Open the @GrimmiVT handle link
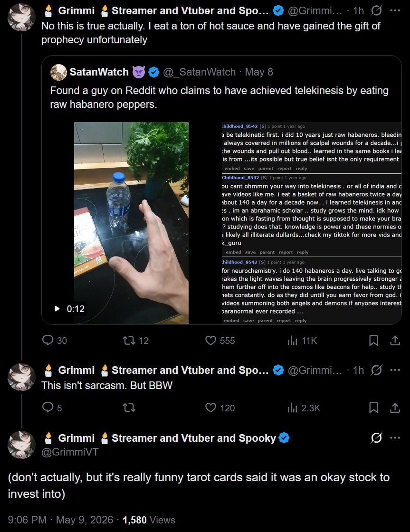Image resolution: width=410 pixels, height=532 pixels. point(69,452)
